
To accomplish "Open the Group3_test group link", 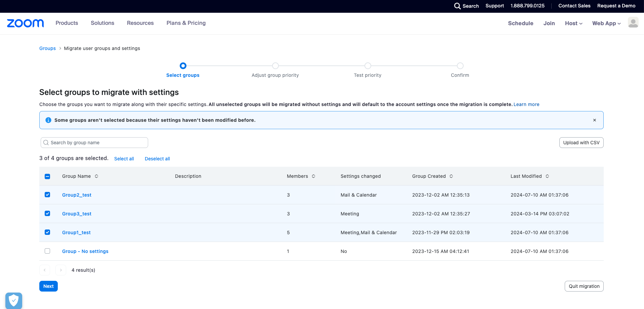I will point(77,214).
